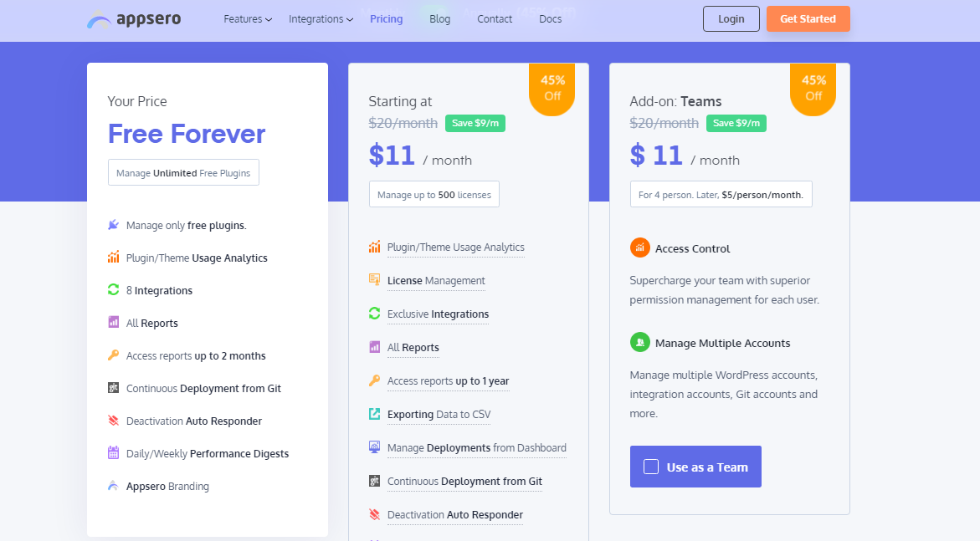The width and height of the screenshot is (980, 541).
Task: Click the chart icon beside Plugin/Theme Usage Analytics in the $11 plan
Action: [374, 247]
